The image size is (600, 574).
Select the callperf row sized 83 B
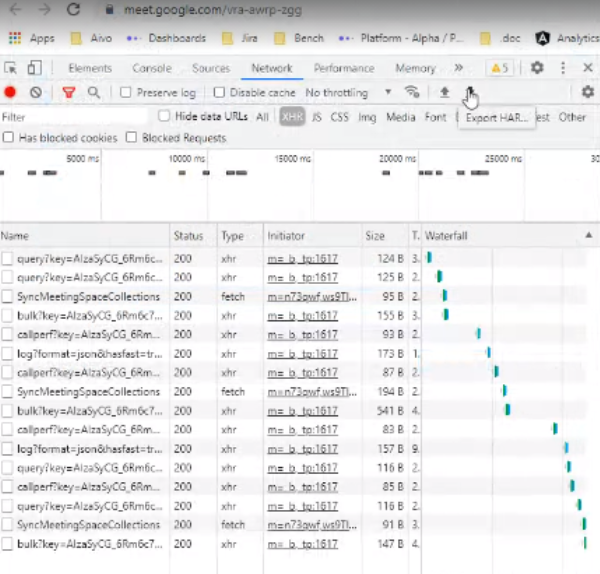[293, 430]
